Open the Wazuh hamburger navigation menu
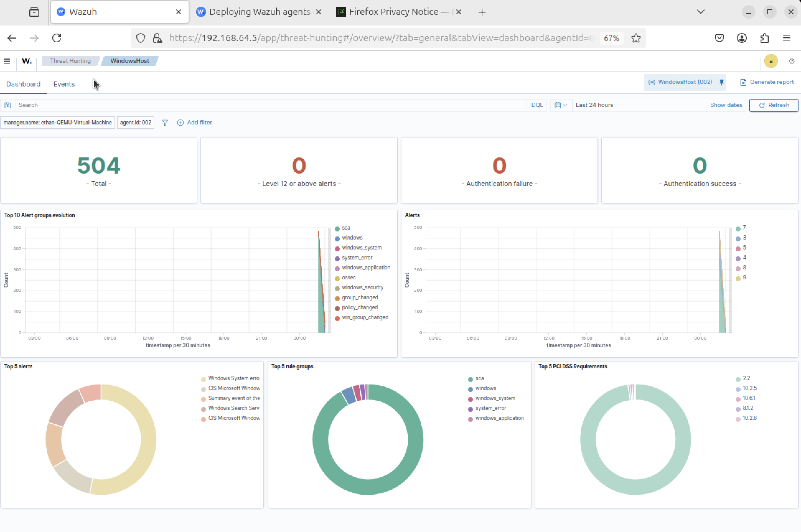 (x=7, y=61)
